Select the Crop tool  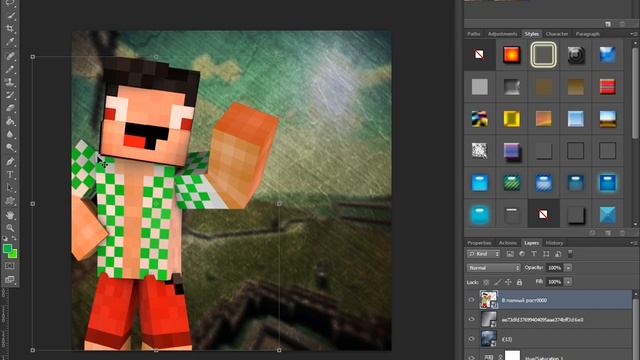10,29
